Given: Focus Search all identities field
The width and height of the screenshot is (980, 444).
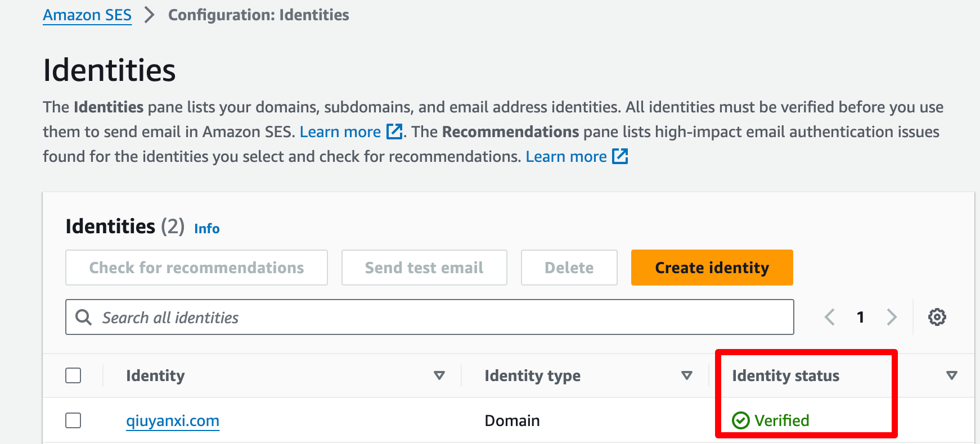Looking at the screenshot, I should (x=430, y=317).
